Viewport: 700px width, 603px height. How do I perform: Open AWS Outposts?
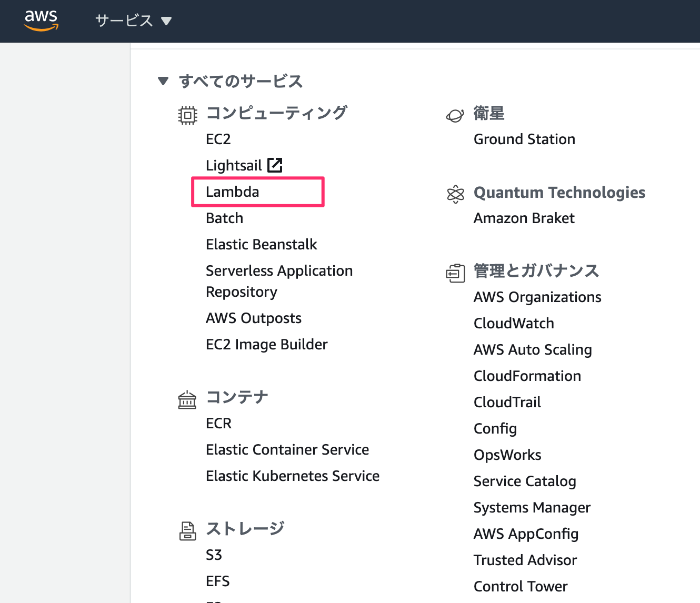coord(254,318)
